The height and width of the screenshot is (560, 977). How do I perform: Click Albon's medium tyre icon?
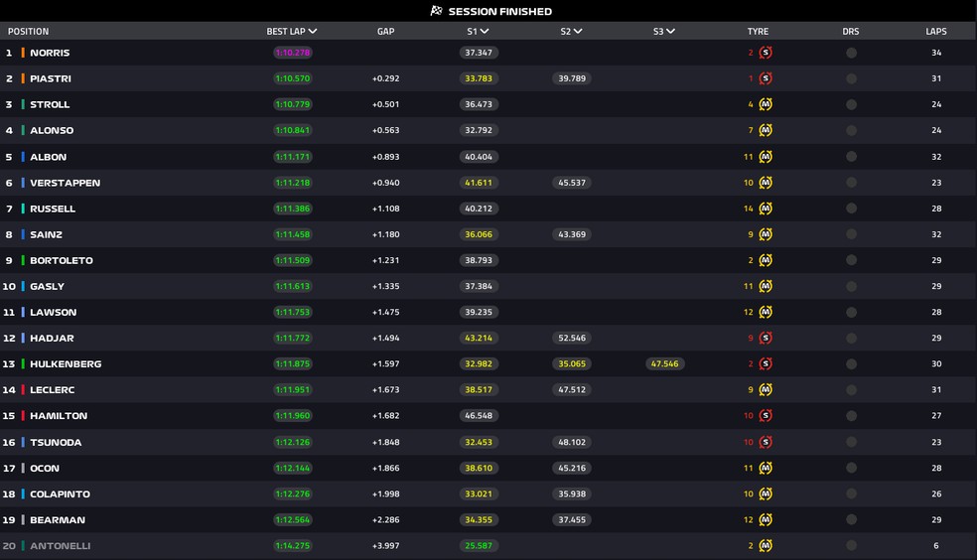(766, 157)
